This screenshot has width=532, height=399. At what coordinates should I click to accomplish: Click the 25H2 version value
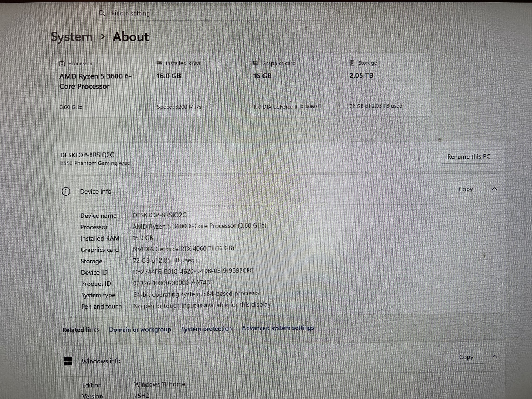142,396
